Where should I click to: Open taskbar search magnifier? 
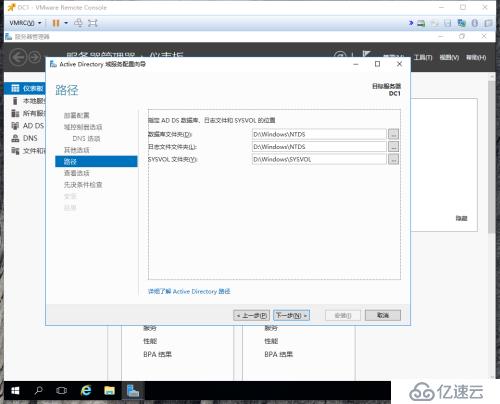point(39,390)
